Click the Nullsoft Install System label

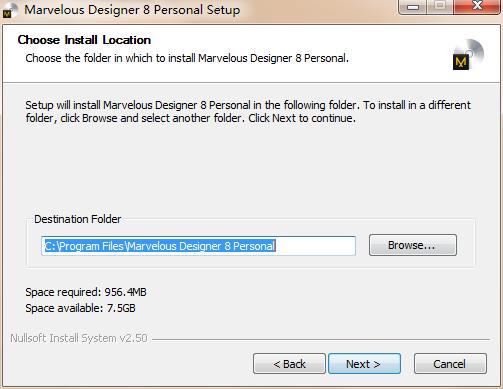click(x=79, y=338)
